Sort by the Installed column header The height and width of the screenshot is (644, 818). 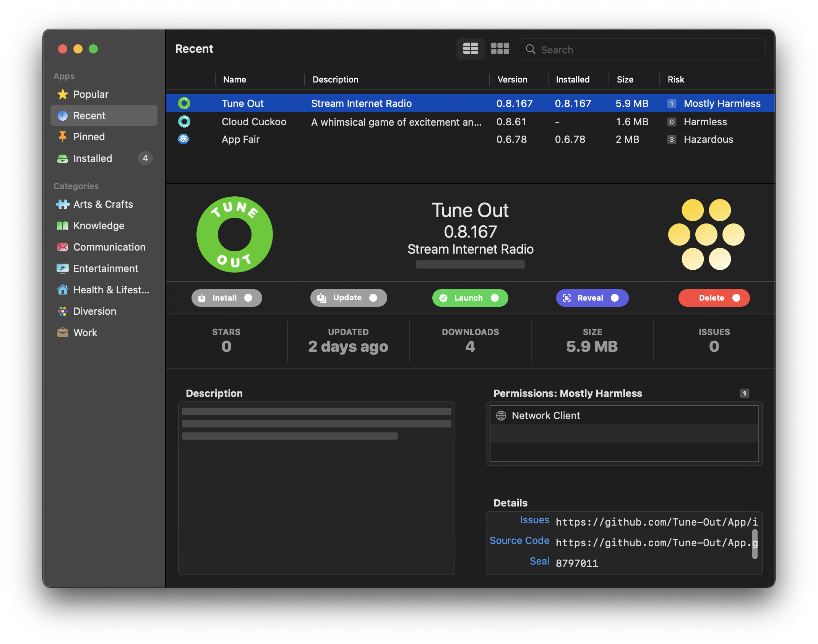578,79
